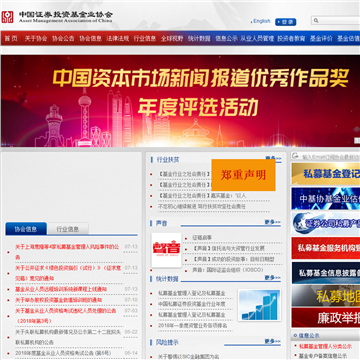Viewport: 360px width, 360px height.
Task: Open 基金专户备案信息公示 link
Action: click(323, 356)
